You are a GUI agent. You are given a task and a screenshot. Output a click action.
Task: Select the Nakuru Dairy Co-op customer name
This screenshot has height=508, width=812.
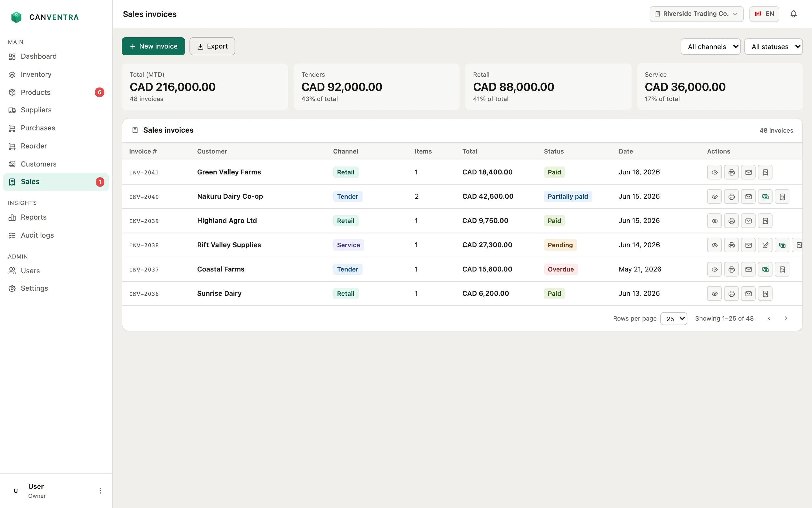[230, 196]
